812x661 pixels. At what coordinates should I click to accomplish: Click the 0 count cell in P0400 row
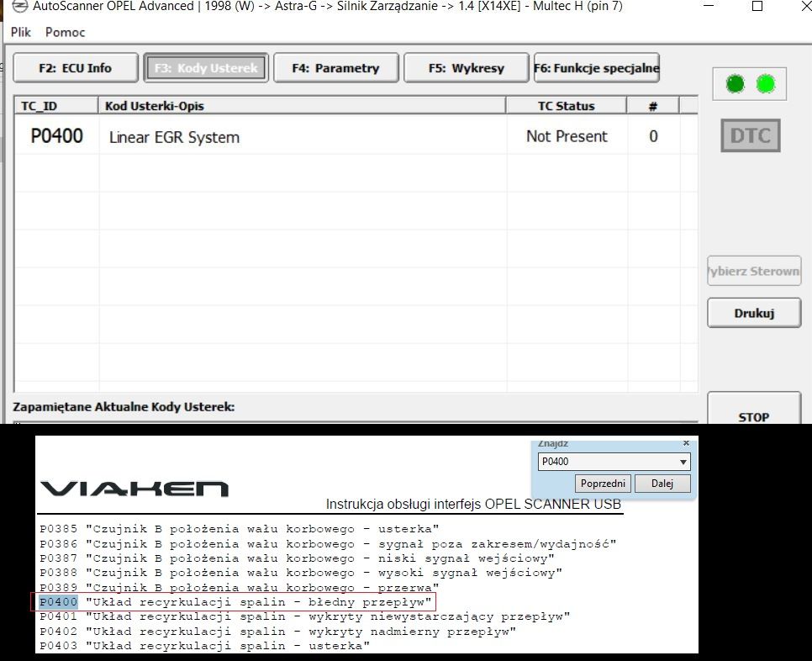[653, 136]
